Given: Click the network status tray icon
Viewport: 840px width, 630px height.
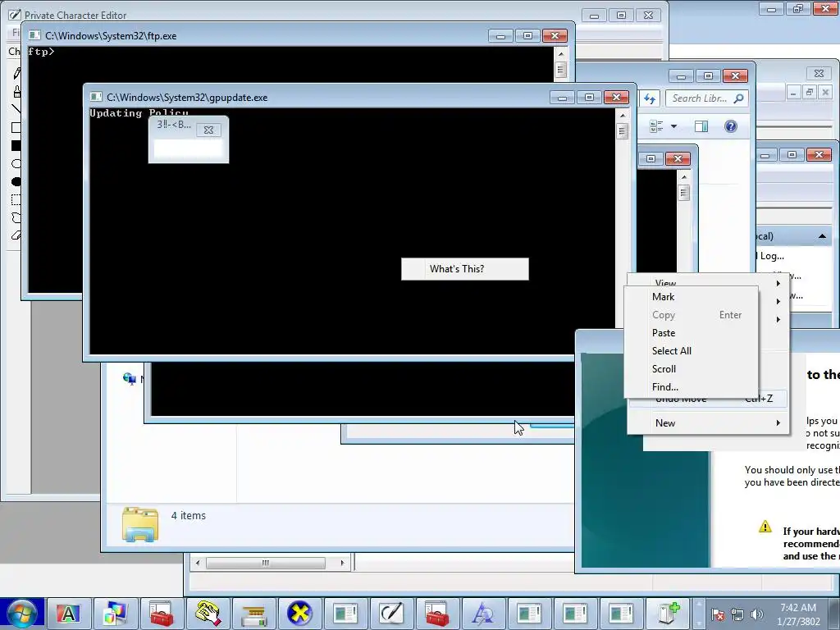Looking at the screenshot, I should [x=737, y=614].
